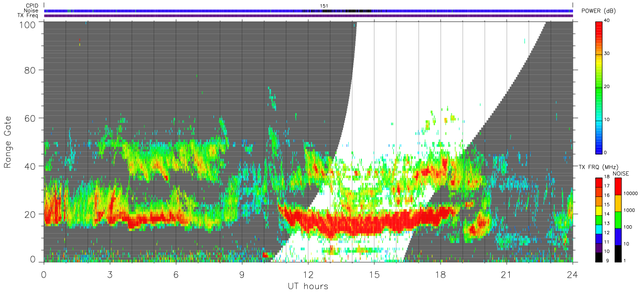Click the orange 1000 segment in NOISE legend
The width and height of the screenshot is (644, 297).
click(618, 203)
